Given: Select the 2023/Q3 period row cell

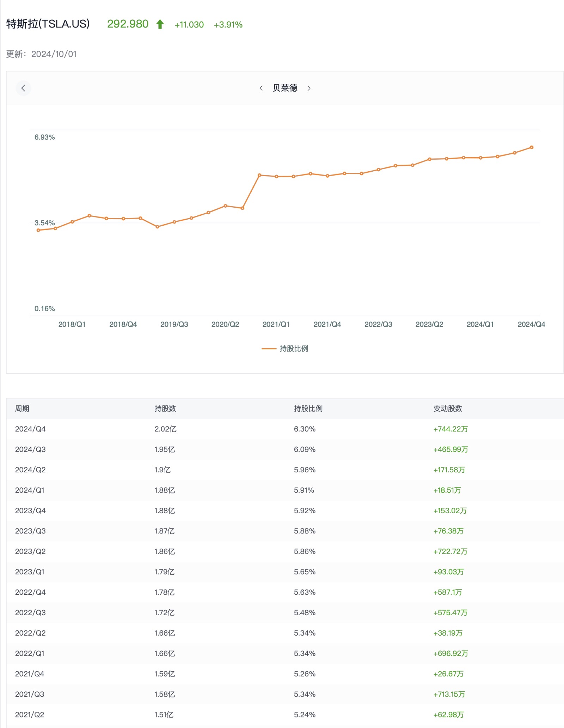Looking at the screenshot, I should coord(30,531).
